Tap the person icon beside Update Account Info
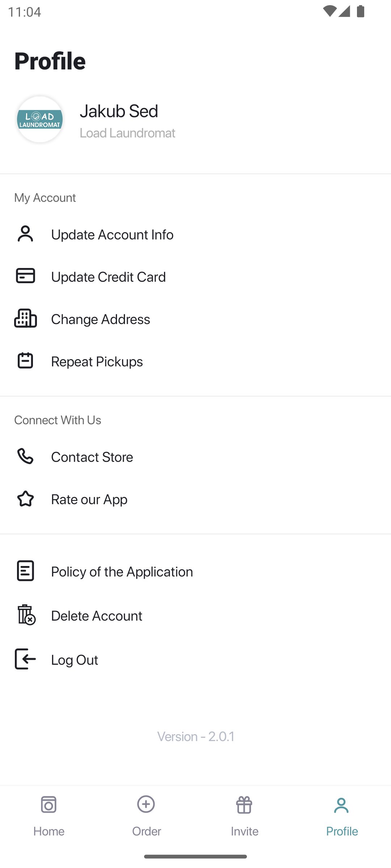This screenshot has width=391, height=868. pos(25,234)
